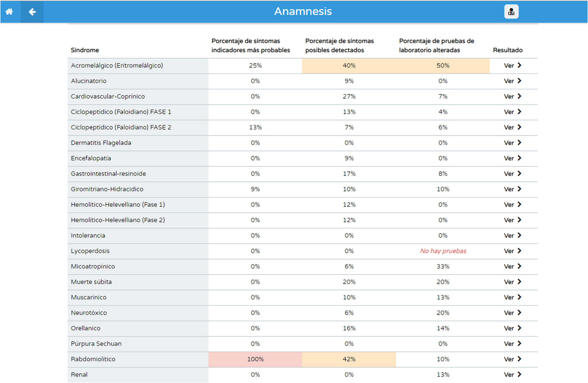Click the Anamnesis page title
This screenshot has width=588, height=383.
point(303,11)
